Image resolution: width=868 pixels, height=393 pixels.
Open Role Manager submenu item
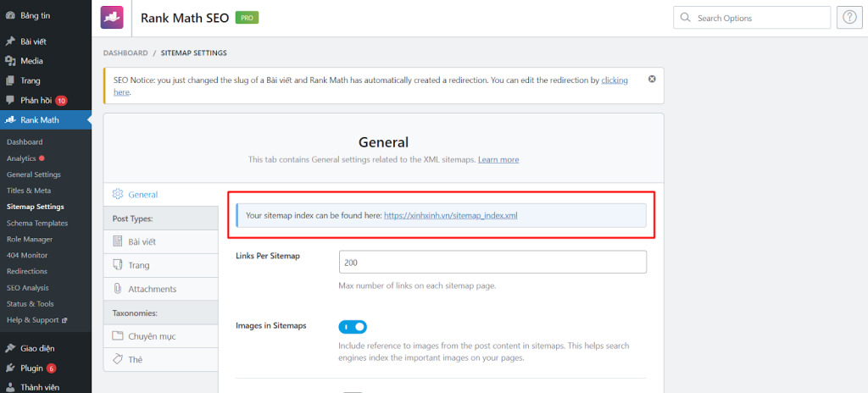point(30,239)
